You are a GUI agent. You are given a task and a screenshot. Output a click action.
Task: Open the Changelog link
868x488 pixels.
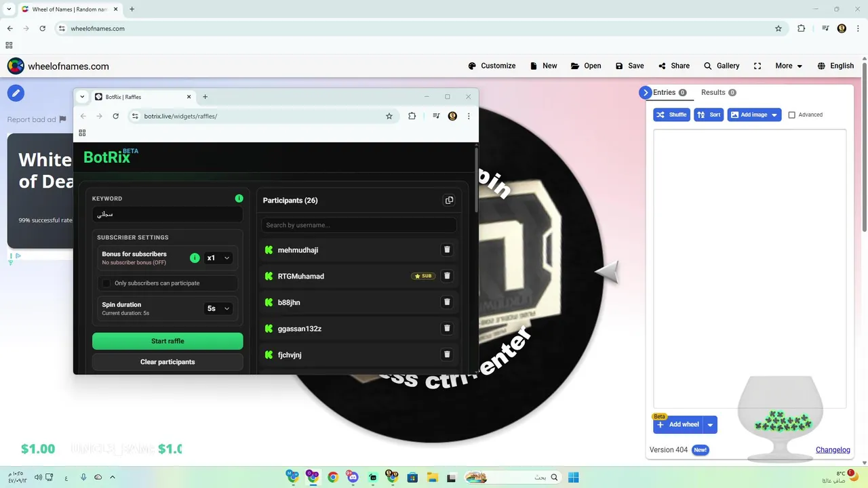pos(833,450)
